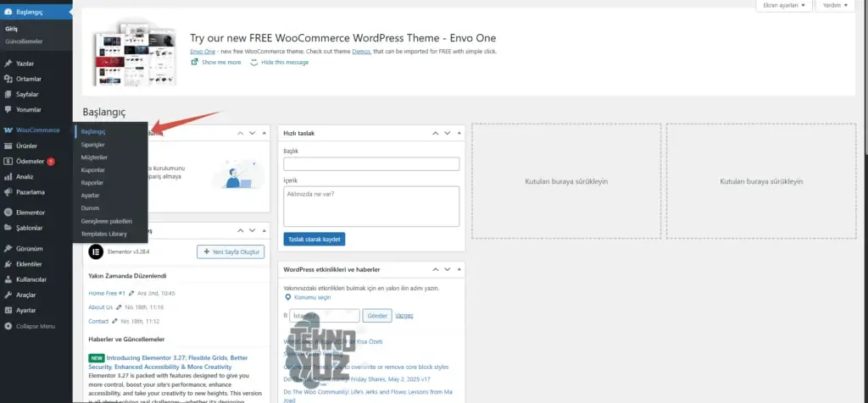868x403 pixels.
Task: Collapse the Elementor overview panel toggle triangle
Action: click(x=264, y=230)
